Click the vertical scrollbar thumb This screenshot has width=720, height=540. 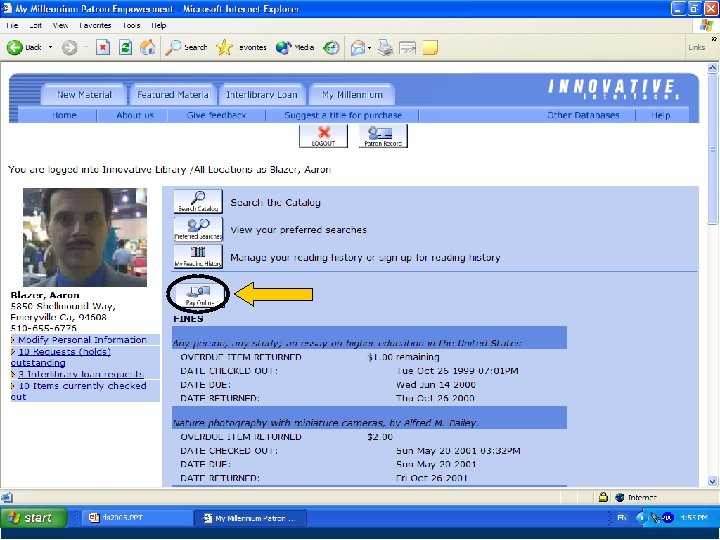click(x=712, y=149)
